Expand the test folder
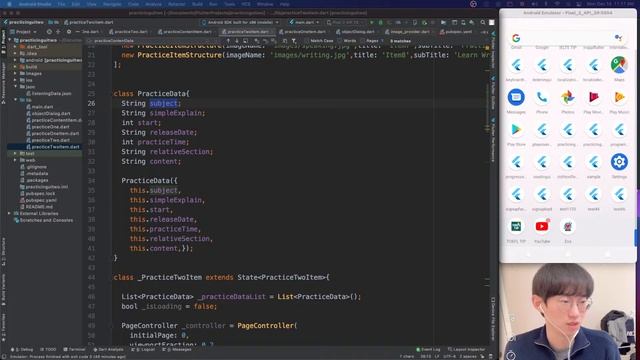640x360 pixels. pos(16,153)
